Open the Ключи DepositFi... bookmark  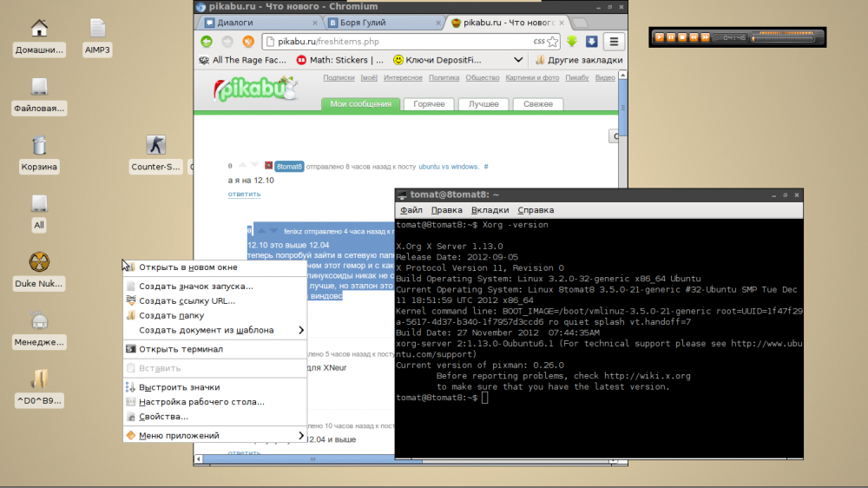click(x=437, y=60)
